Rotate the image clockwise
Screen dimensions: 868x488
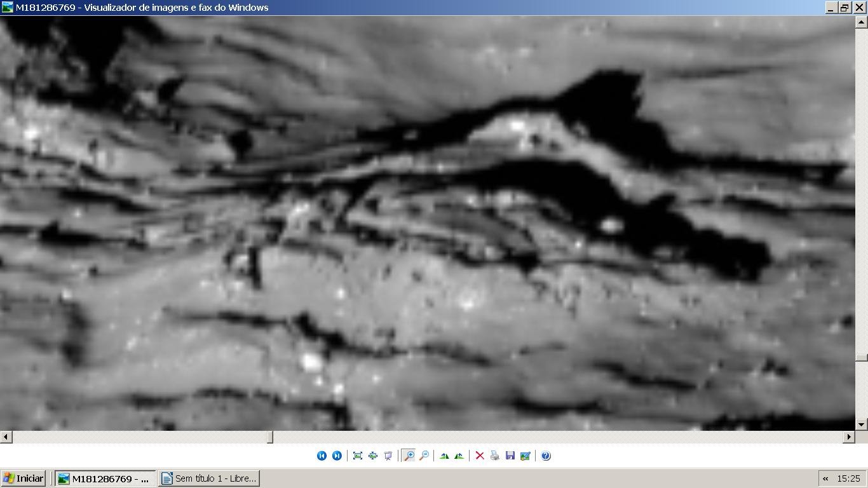444,456
